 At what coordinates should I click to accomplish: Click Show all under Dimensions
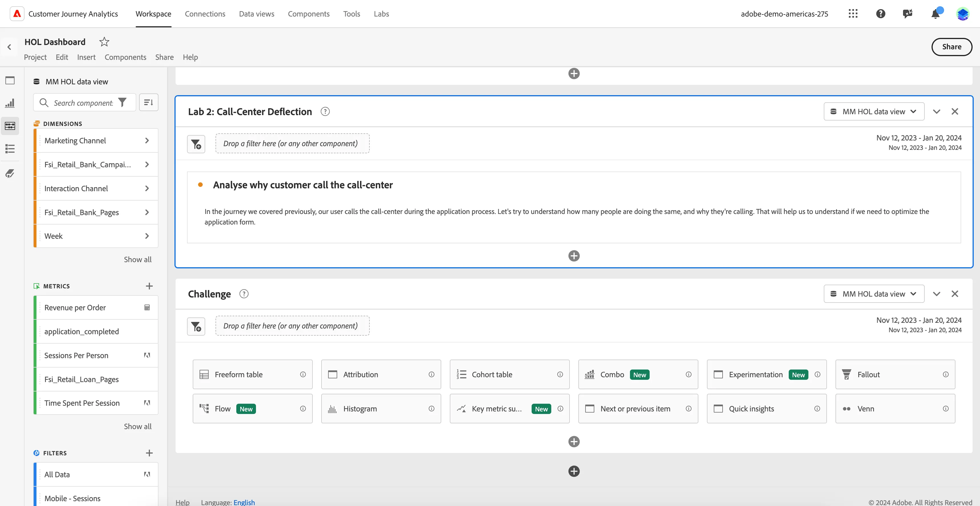[x=137, y=260]
